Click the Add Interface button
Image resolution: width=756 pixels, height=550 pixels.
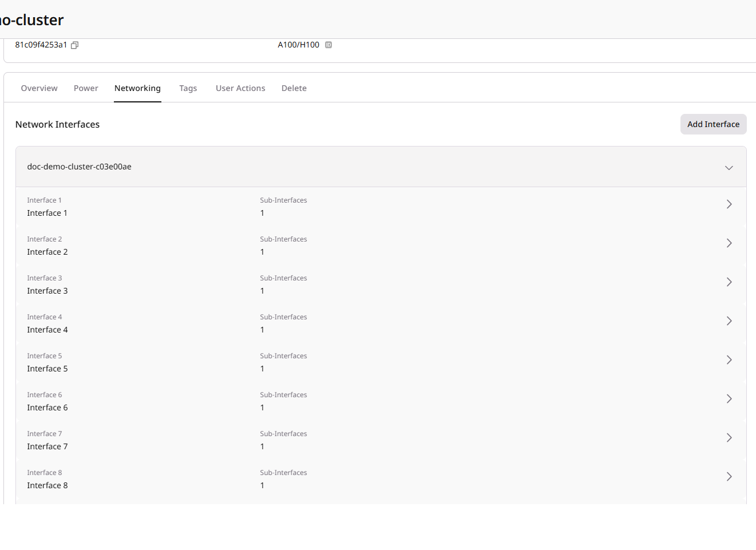point(713,124)
